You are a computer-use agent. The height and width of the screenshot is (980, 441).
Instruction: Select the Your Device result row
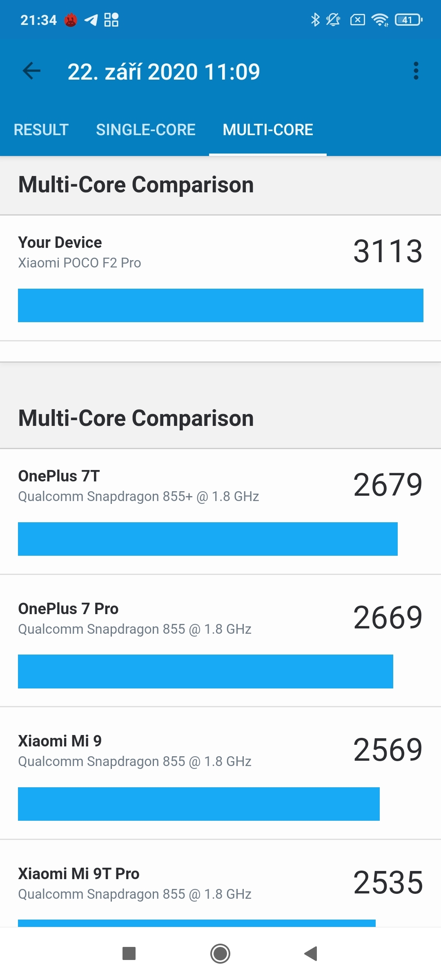(220, 274)
